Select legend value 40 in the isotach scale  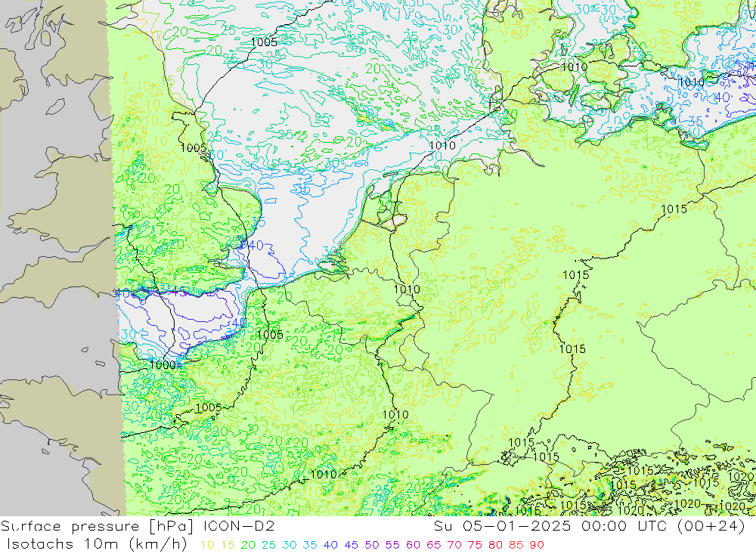pyautogui.click(x=331, y=546)
